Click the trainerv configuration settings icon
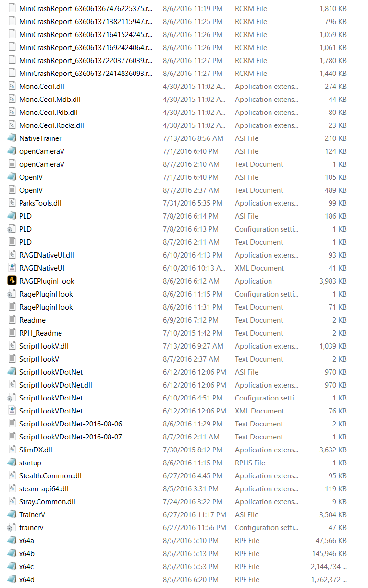This screenshot has height=588, width=368. coord(12,527)
